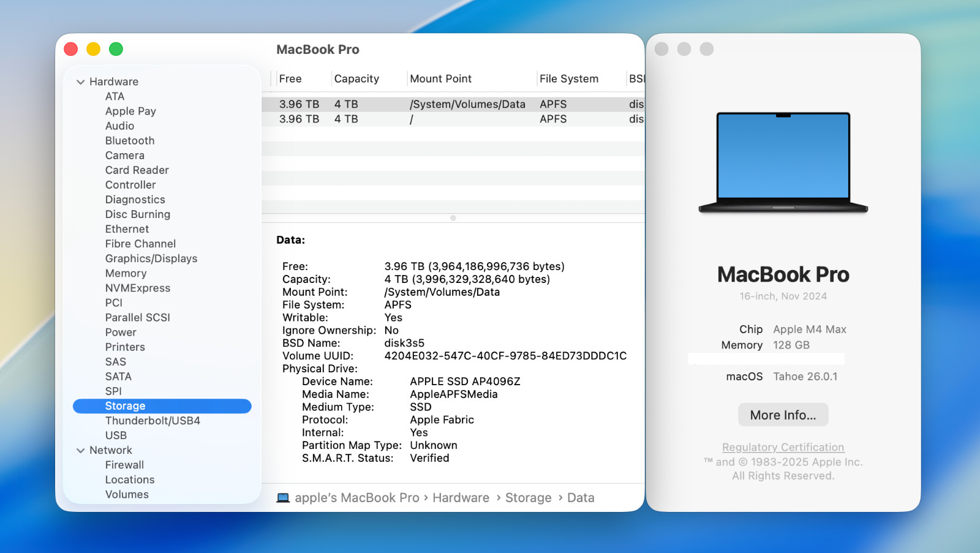Sort by the Capacity column header
Screen dimensions: 980x553
click(x=356, y=79)
